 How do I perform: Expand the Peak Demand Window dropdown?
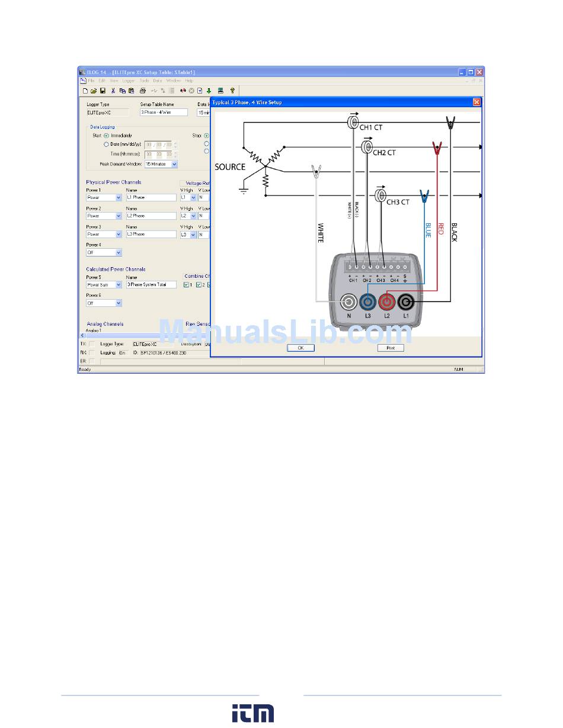[x=174, y=164]
